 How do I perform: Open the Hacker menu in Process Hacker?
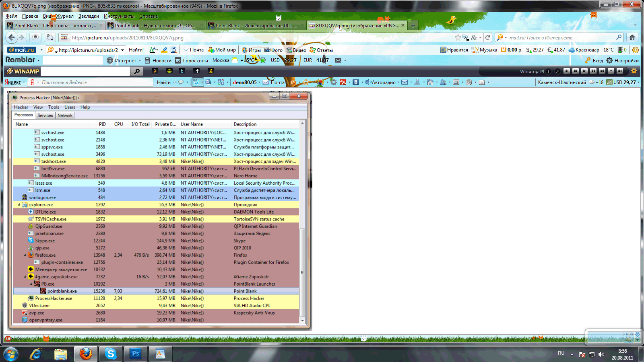21,107
